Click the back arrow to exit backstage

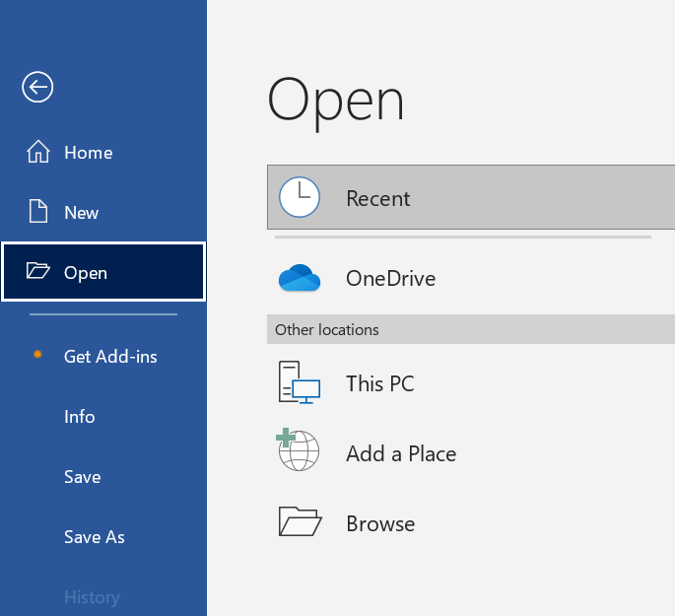tap(37, 87)
